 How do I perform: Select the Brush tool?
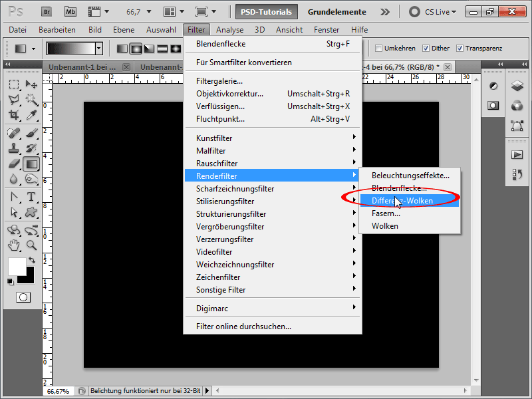tap(31, 133)
